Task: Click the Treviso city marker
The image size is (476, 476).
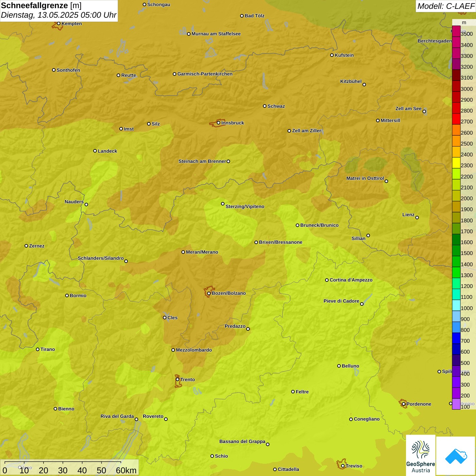Action: (343, 466)
